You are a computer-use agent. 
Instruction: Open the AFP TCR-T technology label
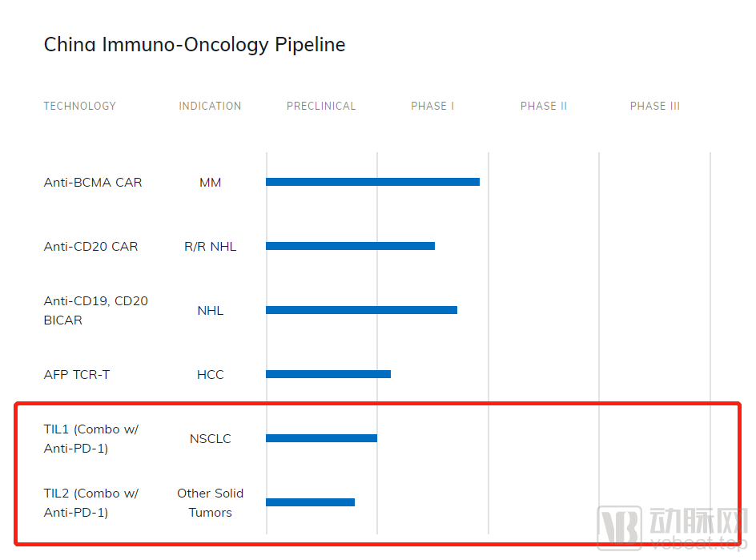coord(77,375)
